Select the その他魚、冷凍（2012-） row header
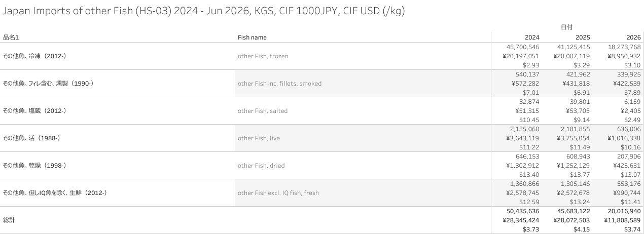Screen dimensions: 644x234 point(35,56)
